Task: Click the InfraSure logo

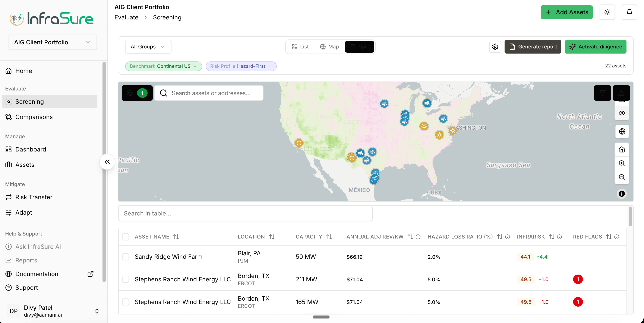Action: pyautogui.click(x=51, y=19)
